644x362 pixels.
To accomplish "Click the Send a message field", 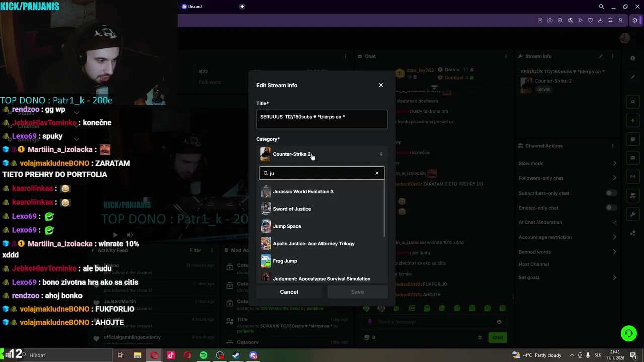I will tap(435, 322).
